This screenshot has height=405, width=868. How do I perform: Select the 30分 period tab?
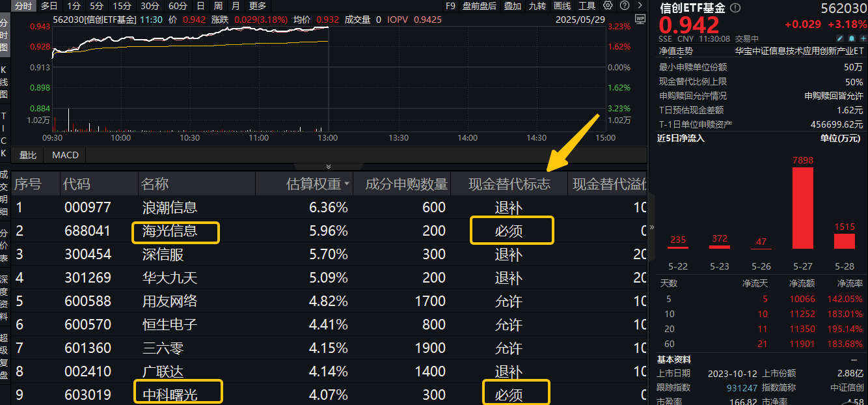(150, 6)
